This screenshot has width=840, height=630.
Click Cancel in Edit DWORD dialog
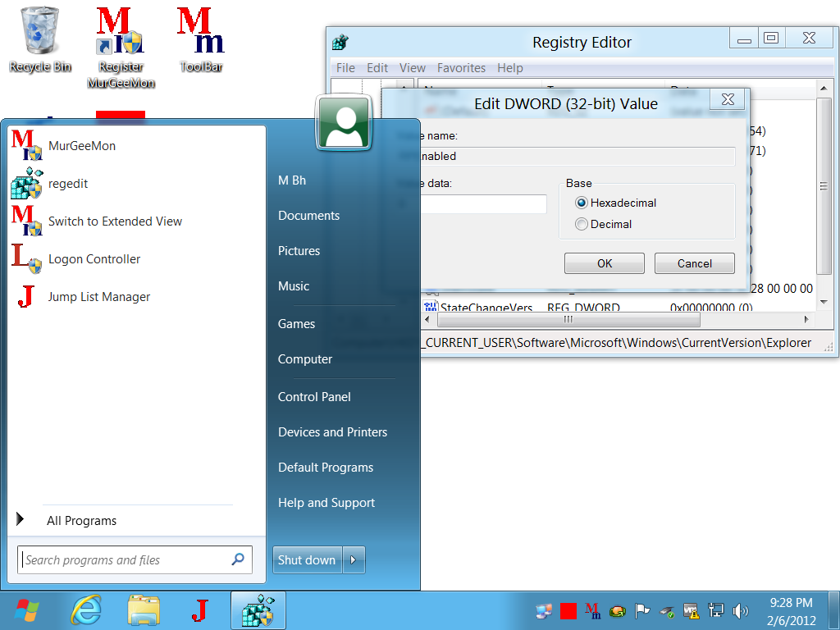pyautogui.click(x=694, y=263)
